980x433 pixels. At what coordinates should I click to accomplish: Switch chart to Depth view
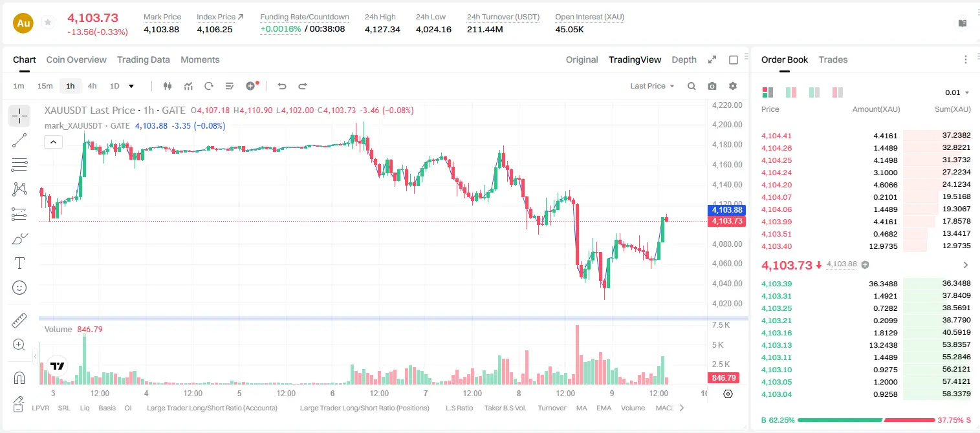[684, 59]
